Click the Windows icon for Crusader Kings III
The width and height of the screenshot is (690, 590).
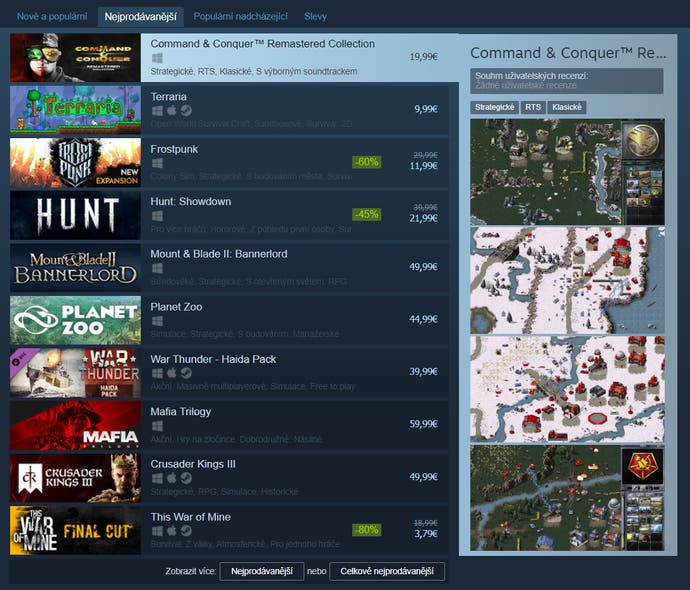[x=157, y=478]
